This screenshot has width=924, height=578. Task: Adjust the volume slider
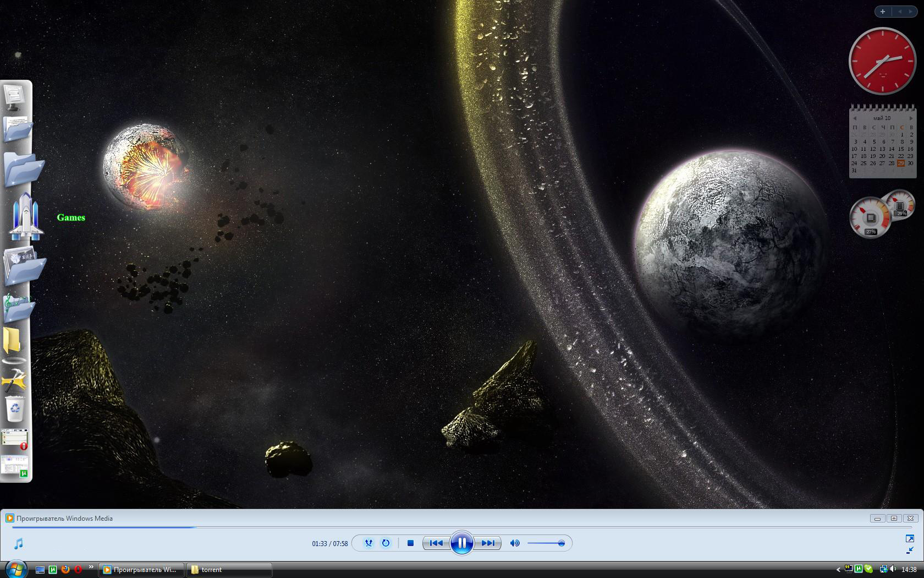click(x=546, y=543)
